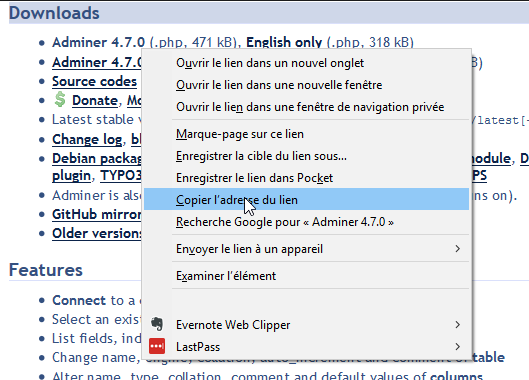
Task: Click the bold 'Connect' feature text
Action: coord(79,300)
